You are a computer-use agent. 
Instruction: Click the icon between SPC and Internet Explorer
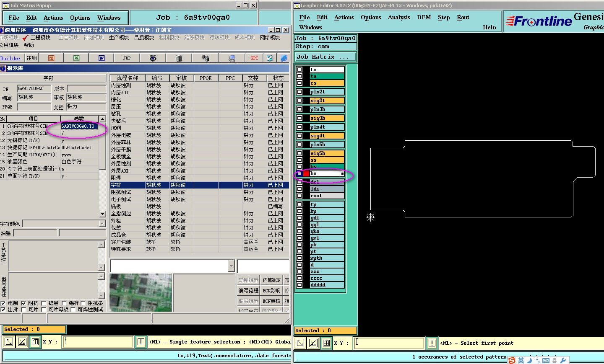coord(270,58)
